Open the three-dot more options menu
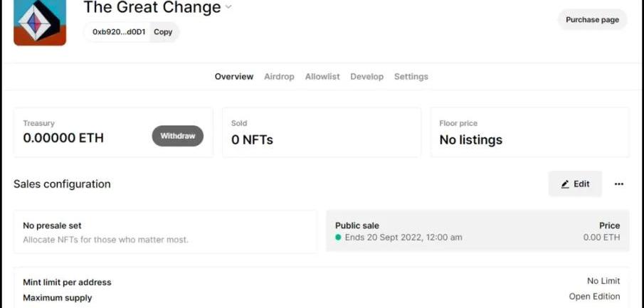 tap(618, 184)
